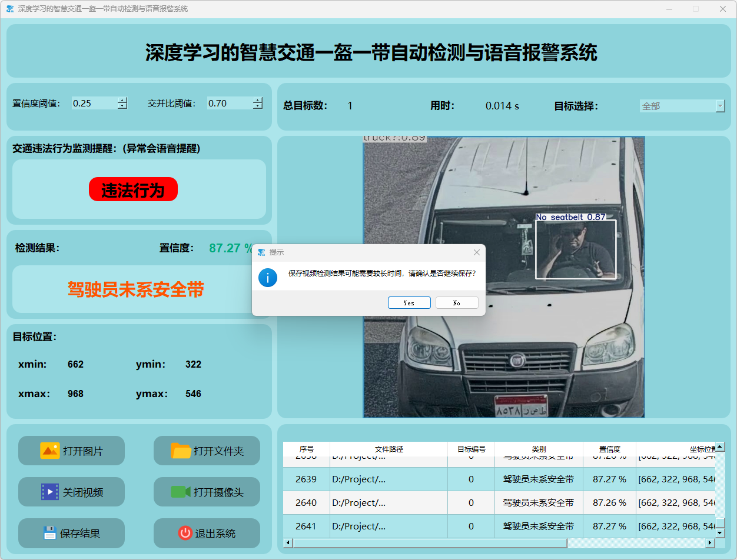Click the horizontal scrollbar right arrow
The height and width of the screenshot is (560, 737).
point(709,543)
